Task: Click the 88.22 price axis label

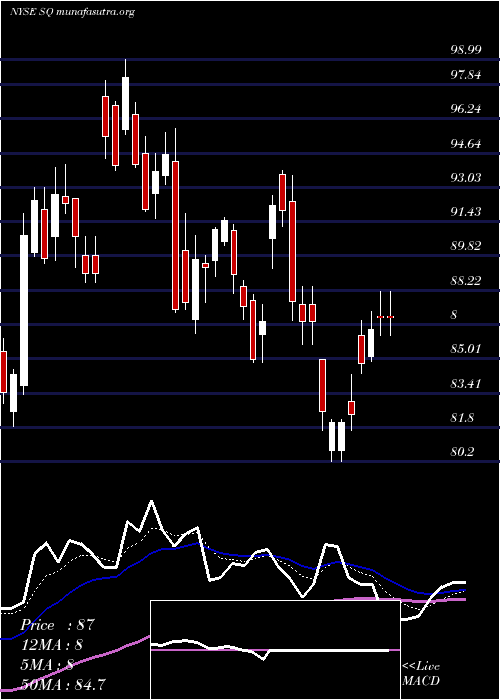Action: (x=466, y=280)
